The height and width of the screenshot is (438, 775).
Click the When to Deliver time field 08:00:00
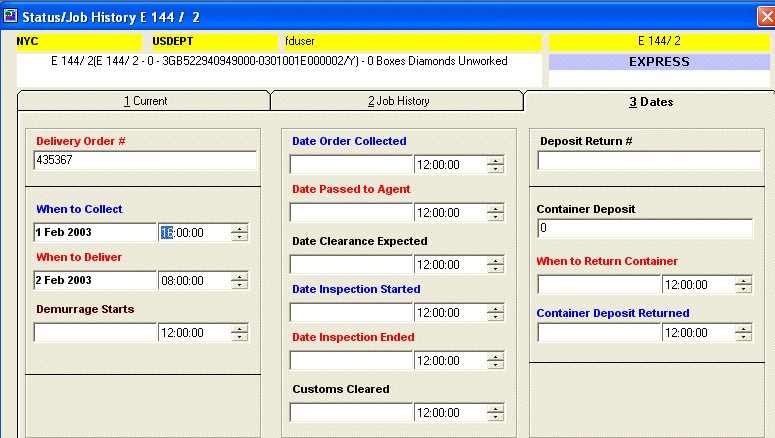pyautogui.click(x=195, y=280)
